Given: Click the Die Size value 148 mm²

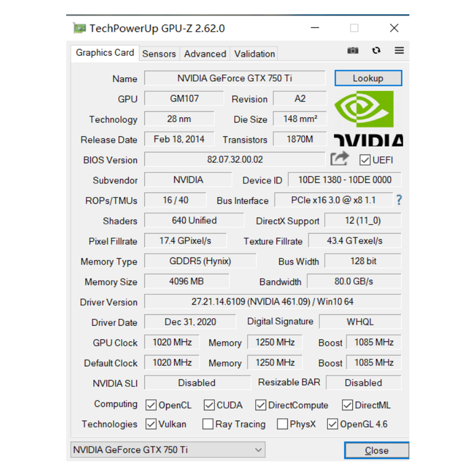Looking at the screenshot, I should point(300,119).
